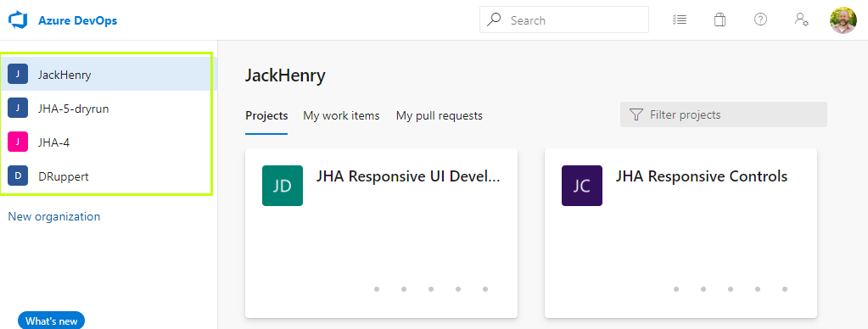This screenshot has width=868, height=329.
Task: Open the JHA Responsive Controls project
Action: coord(702,176)
